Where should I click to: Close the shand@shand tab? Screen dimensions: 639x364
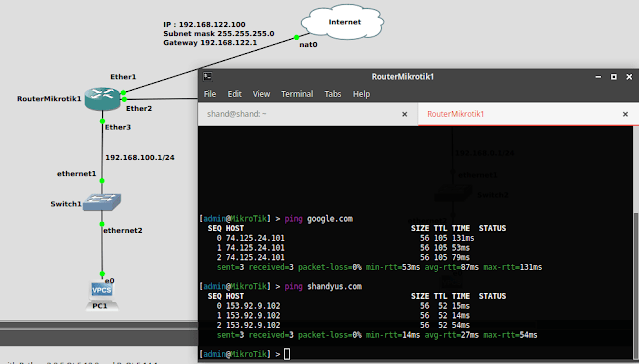[x=405, y=114]
